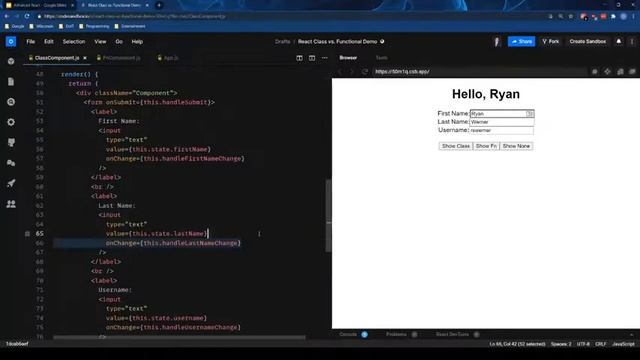Split the editor with the first layout icon
The image size is (640, 360).
[299, 58]
